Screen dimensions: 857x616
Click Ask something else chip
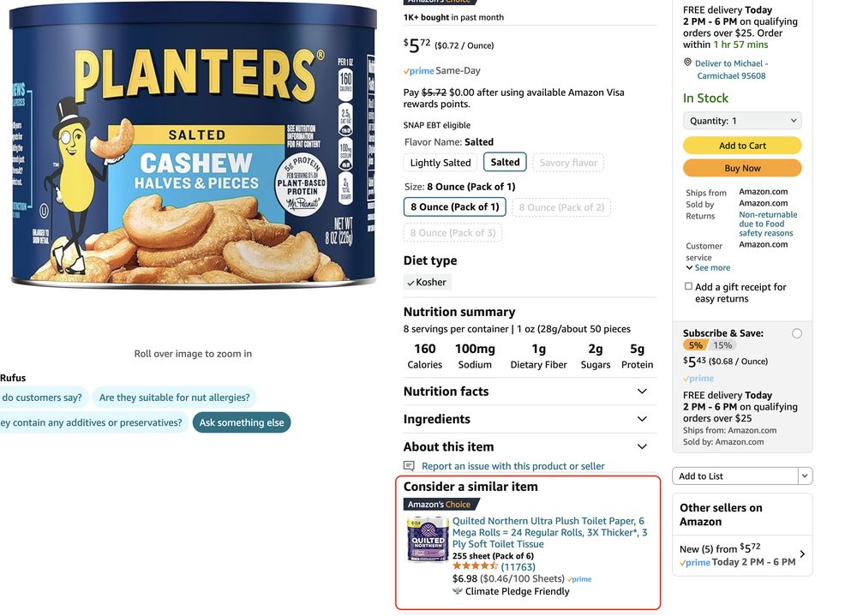242,422
